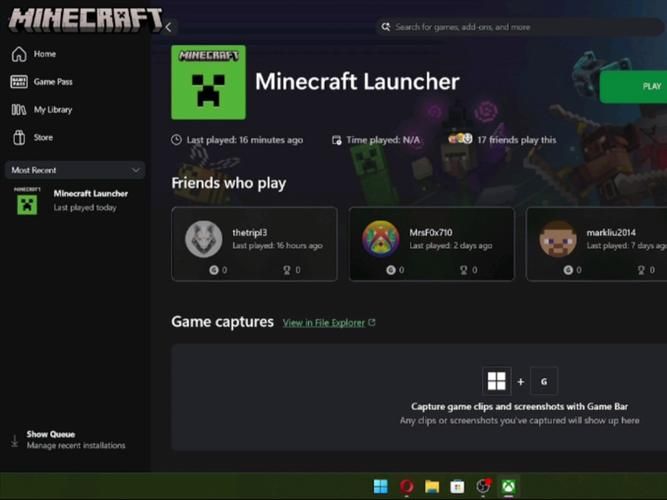Image resolution: width=667 pixels, height=500 pixels.
Task: Click the search magnifier icon
Action: (x=385, y=27)
